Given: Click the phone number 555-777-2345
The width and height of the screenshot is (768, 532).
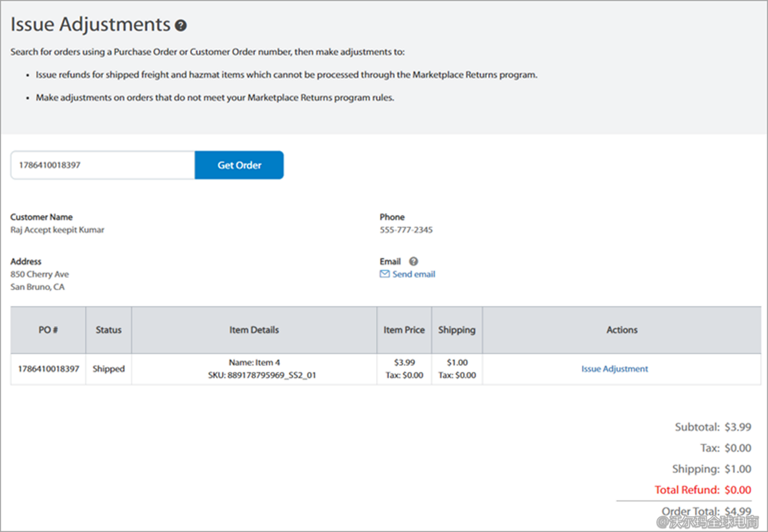Looking at the screenshot, I should tap(406, 230).
